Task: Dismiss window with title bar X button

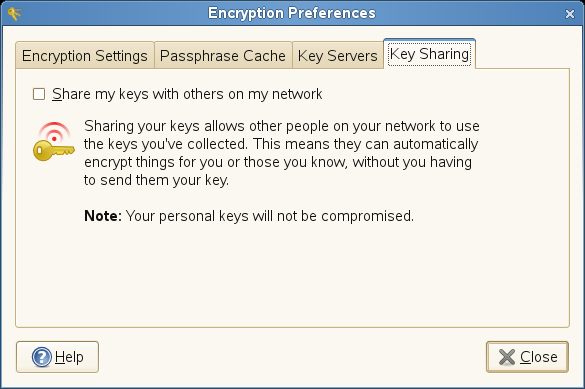Action: click(x=570, y=14)
